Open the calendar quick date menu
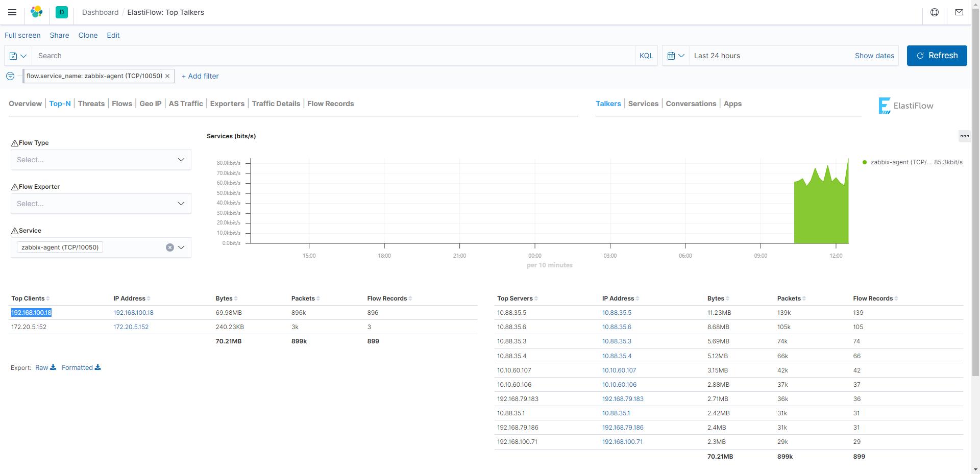The image size is (980, 474). click(x=676, y=56)
